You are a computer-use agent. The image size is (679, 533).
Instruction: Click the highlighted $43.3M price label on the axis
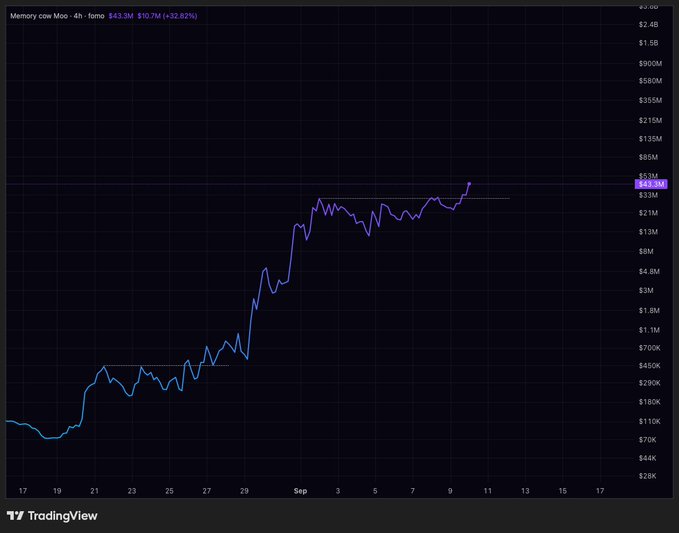click(651, 184)
